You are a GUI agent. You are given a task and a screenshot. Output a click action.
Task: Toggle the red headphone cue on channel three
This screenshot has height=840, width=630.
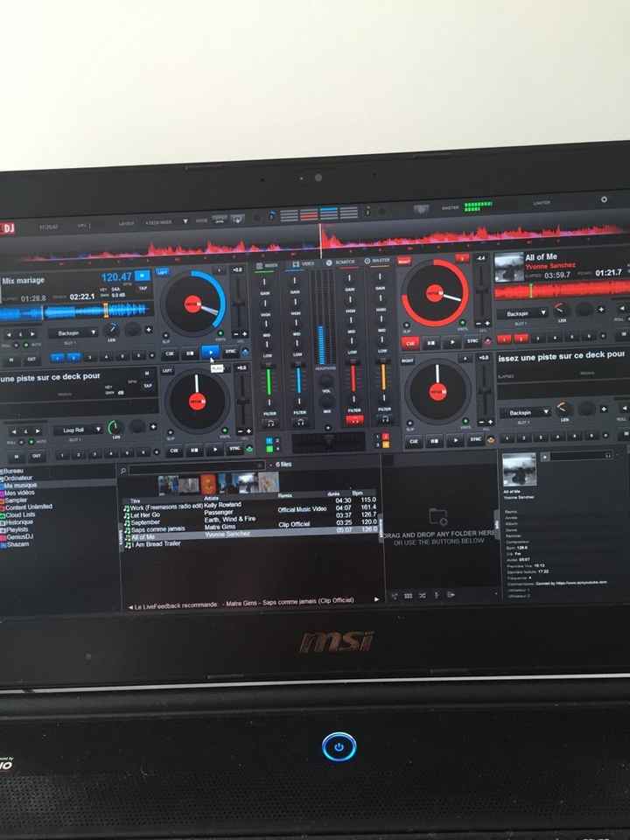[354, 421]
